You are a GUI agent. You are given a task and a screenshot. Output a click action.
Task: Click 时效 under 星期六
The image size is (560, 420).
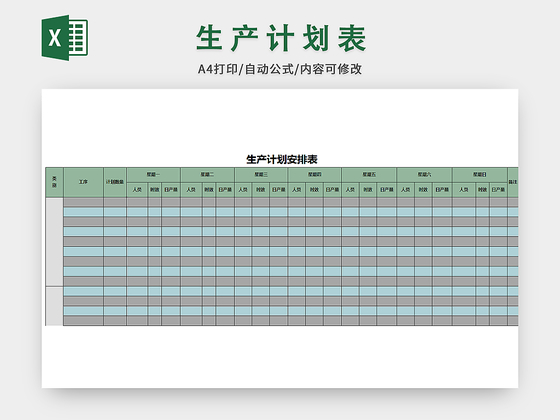424,190
